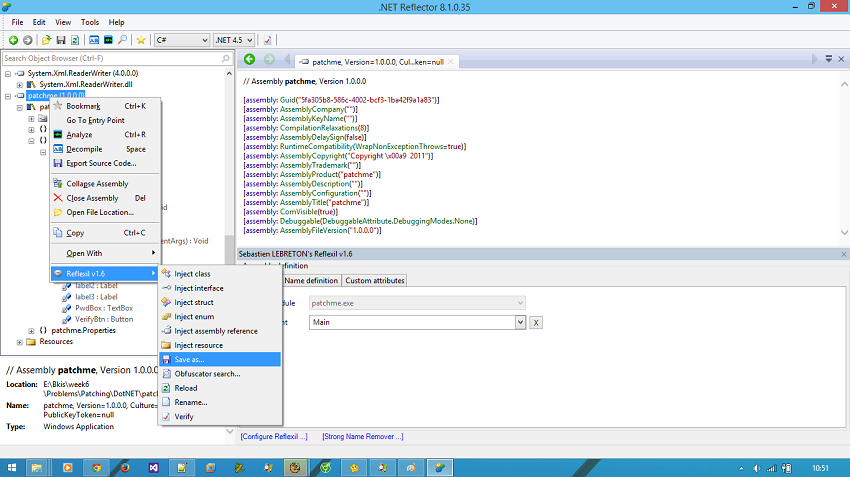Click the Analyze icon in the toolbar
Viewport: 850px width, 477px height.
[x=108, y=40]
